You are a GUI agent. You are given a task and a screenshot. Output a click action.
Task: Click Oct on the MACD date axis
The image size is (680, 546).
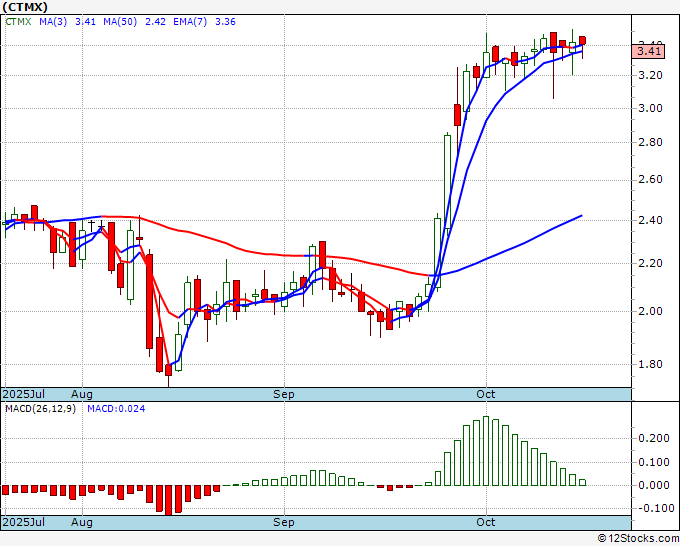(x=486, y=522)
